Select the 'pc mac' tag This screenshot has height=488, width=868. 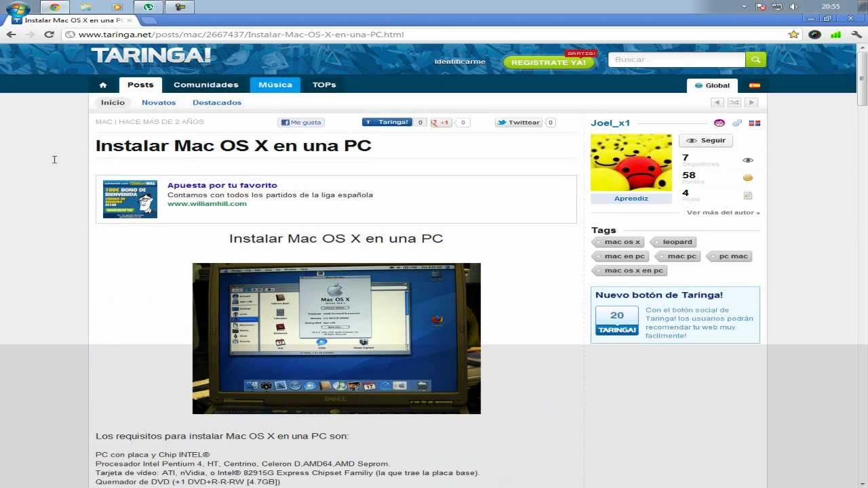click(x=730, y=256)
